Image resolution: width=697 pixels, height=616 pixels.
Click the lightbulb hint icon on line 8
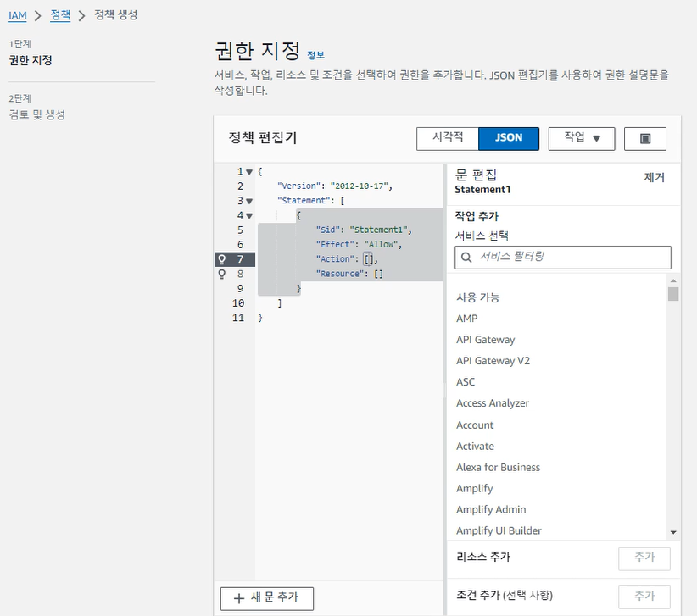222,274
